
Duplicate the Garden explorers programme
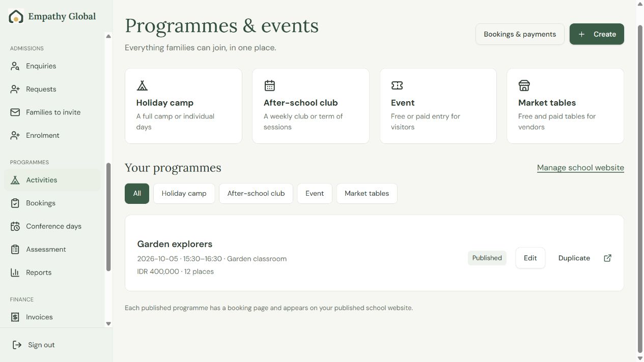[x=574, y=258]
